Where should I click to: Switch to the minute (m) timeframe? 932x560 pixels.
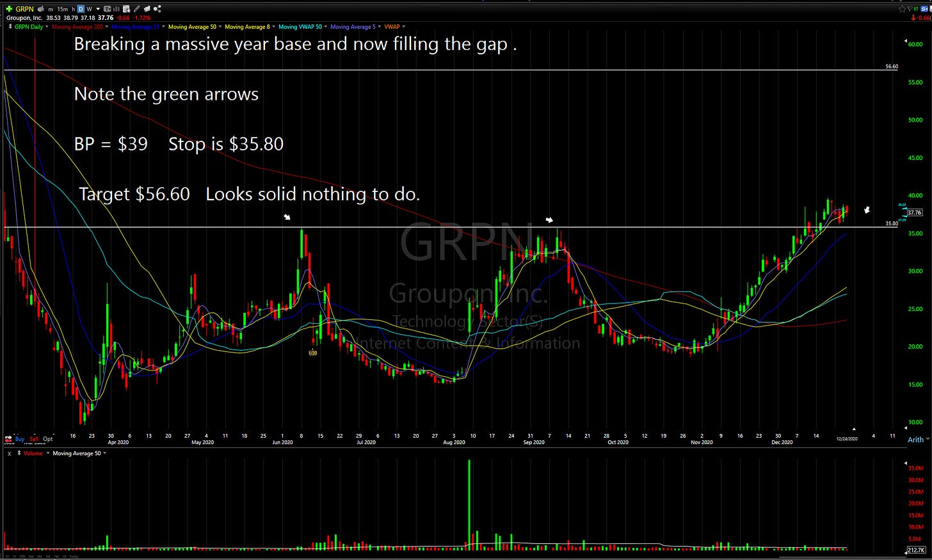click(51, 9)
